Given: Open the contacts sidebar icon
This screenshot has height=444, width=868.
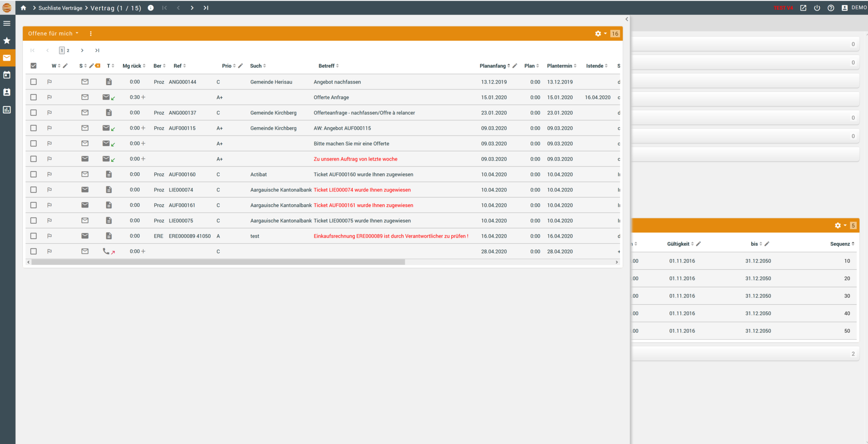Looking at the screenshot, I should pyautogui.click(x=7, y=92).
